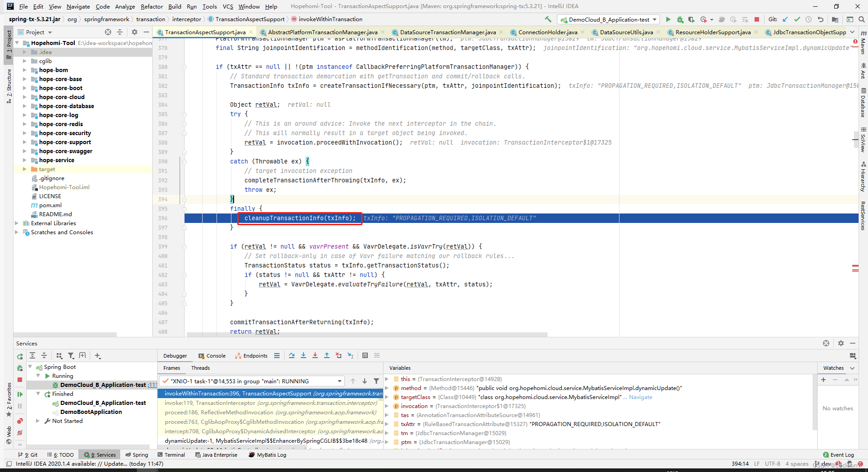Step out with the blue up arrow
868x472 pixels.
tap(327, 355)
